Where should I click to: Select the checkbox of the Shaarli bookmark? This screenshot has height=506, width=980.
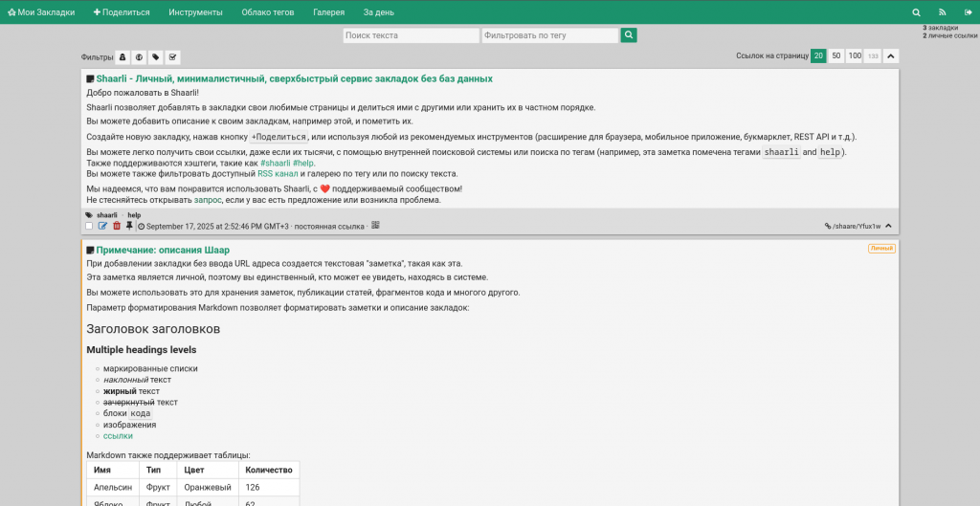point(89,226)
